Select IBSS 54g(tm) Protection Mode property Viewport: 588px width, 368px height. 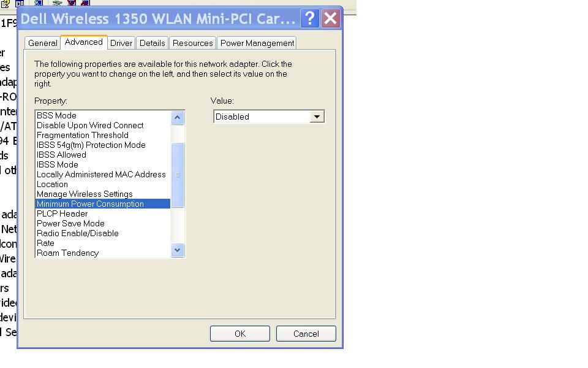103,145
